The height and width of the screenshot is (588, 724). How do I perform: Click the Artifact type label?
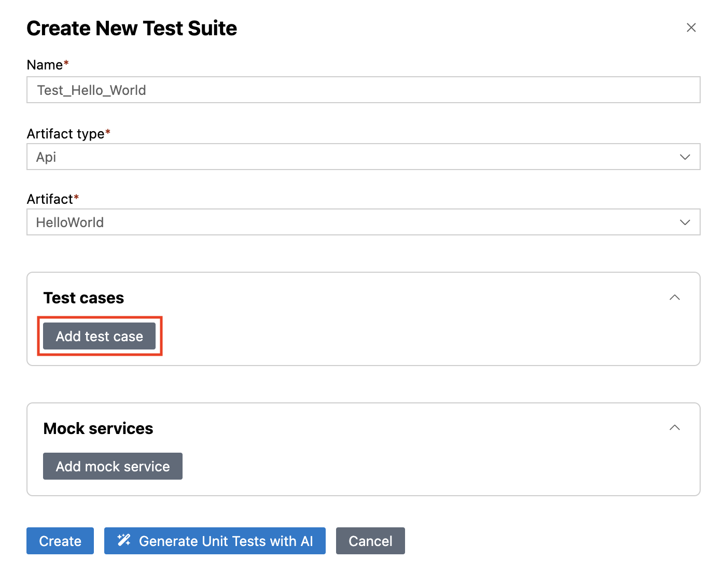(66, 134)
